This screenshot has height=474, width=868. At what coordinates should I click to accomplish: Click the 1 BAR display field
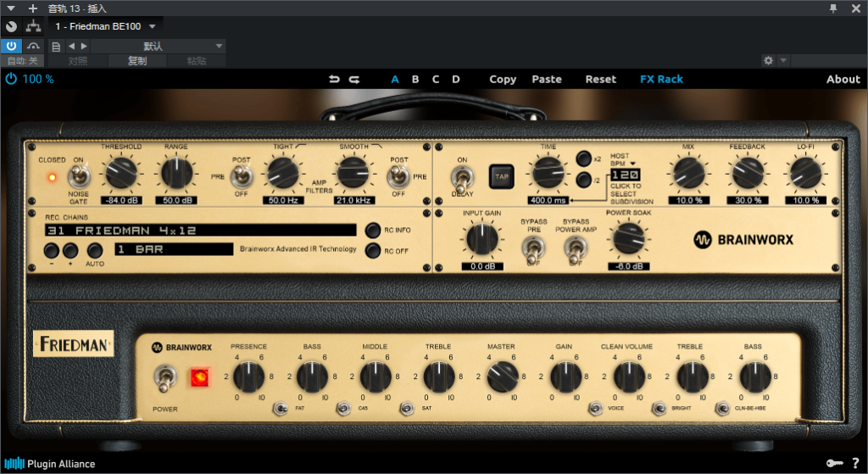click(x=174, y=249)
